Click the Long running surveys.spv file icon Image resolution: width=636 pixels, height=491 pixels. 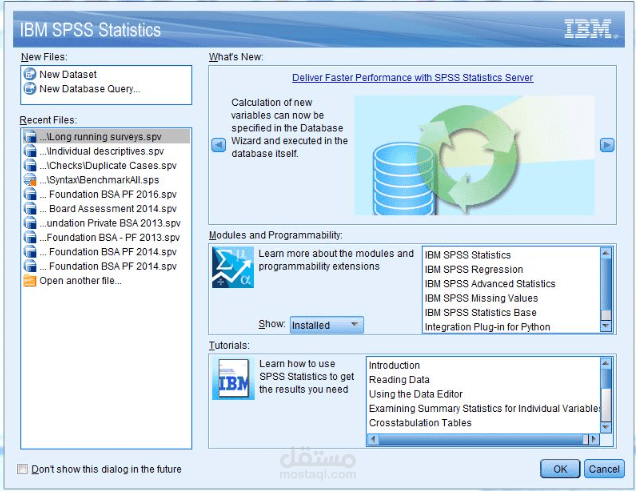point(30,137)
